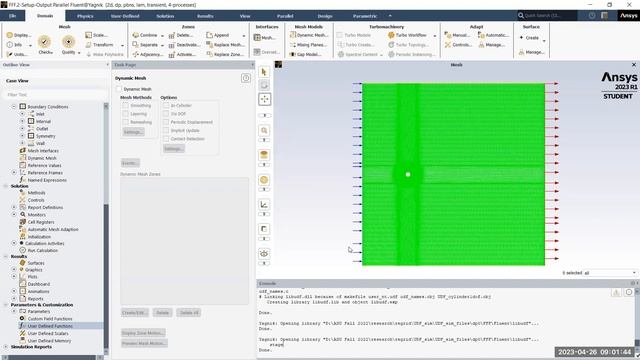Image resolution: width=640 pixels, height=360 pixels.
Task: Open the Surface Create dropdown arrow
Action: 544,41
